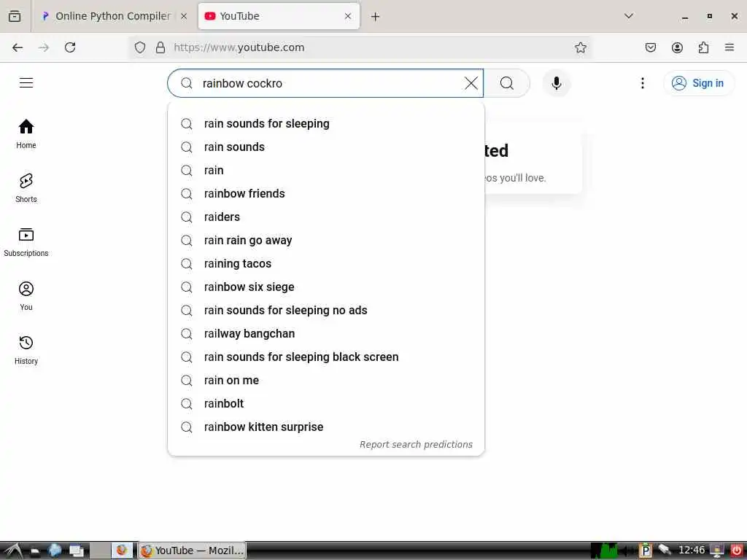Click Report search predictions link

416,444
